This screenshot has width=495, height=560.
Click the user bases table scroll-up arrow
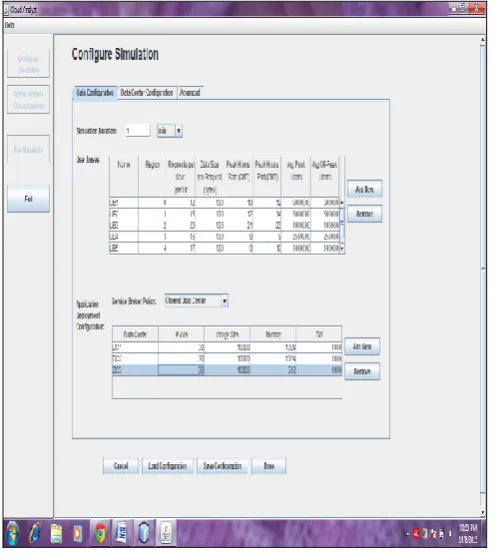(x=342, y=202)
